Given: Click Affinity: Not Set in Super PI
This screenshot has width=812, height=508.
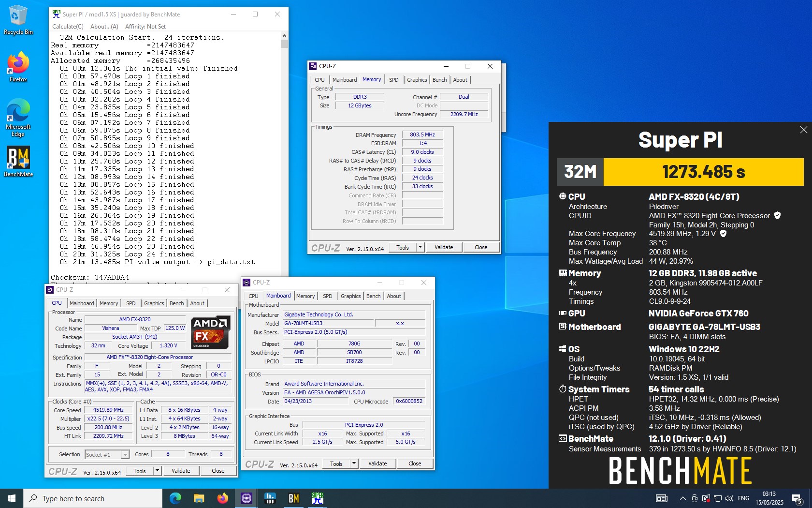Looking at the screenshot, I should pyautogui.click(x=145, y=27).
